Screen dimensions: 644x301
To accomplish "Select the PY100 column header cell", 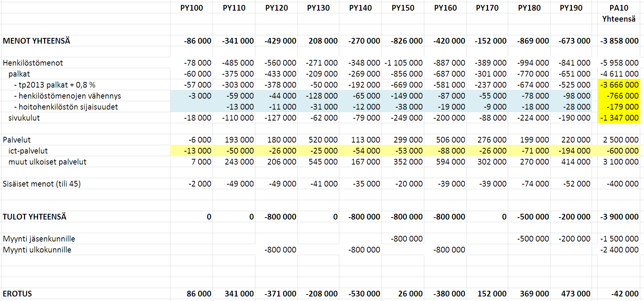I will (x=192, y=8).
